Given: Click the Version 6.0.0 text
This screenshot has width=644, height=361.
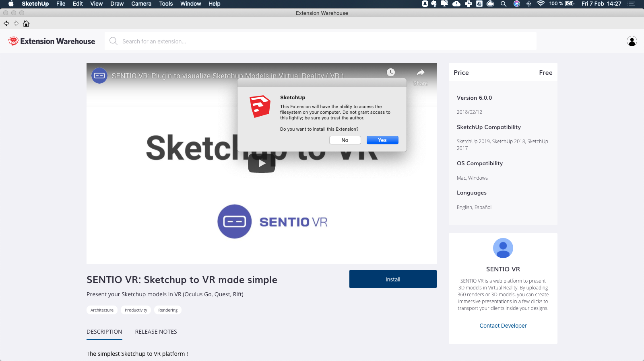Looking at the screenshot, I should (x=474, y=98).
